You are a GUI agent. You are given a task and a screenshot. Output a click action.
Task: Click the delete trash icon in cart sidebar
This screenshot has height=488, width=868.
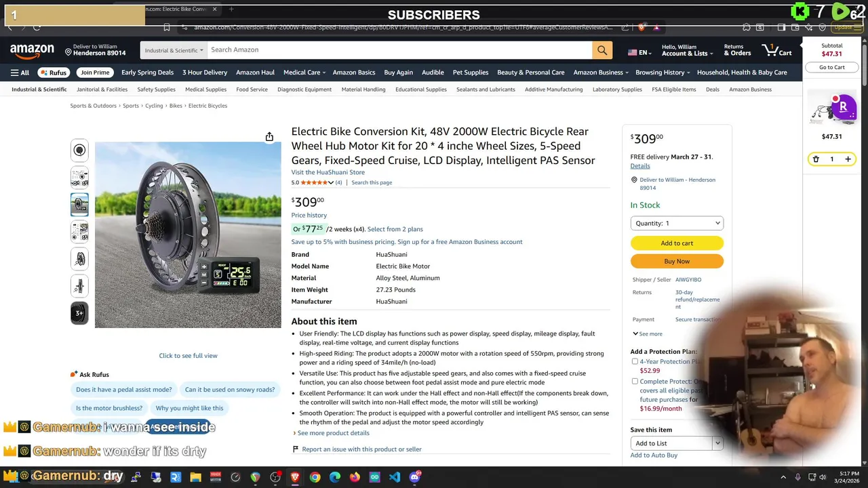coord(816,159)
